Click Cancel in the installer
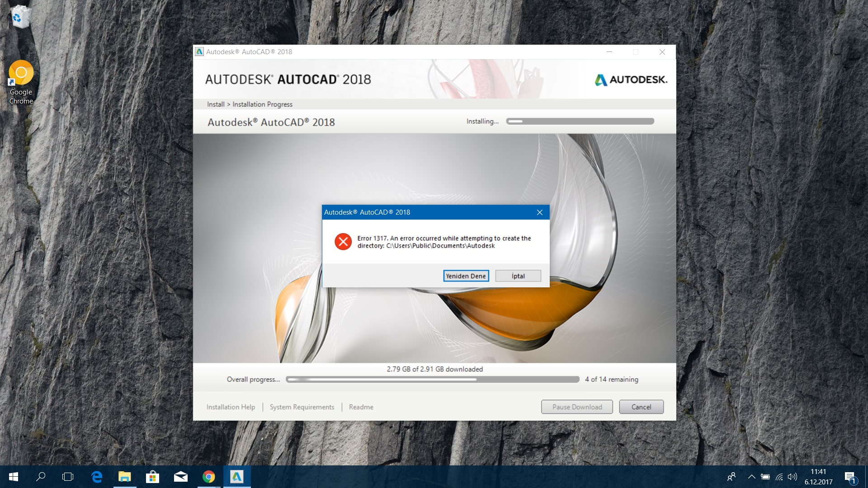The height and width of the screenshot is (488, 868). pyautogui.click(x=641, y=407)
